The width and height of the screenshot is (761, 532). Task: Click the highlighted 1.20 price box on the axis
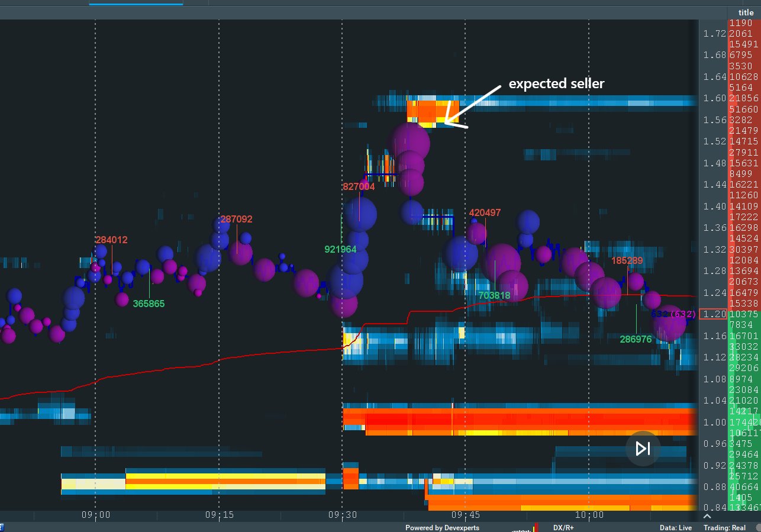(x=712, y=314)
